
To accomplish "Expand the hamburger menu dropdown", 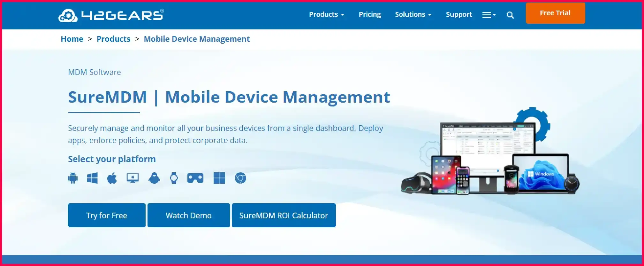I will (x=489, y=15).
